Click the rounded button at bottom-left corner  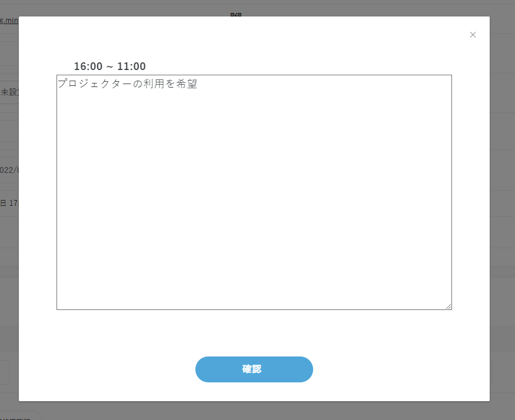(21, 416)
